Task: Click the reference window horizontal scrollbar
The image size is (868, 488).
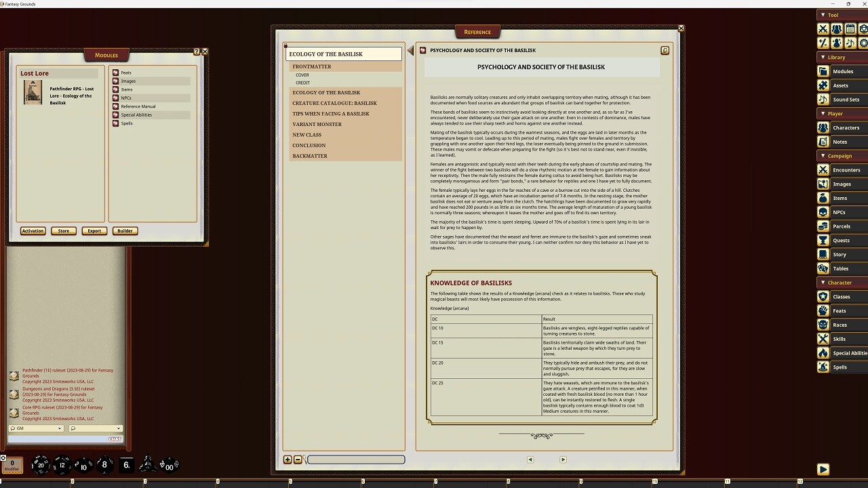Action: [355, 460]
